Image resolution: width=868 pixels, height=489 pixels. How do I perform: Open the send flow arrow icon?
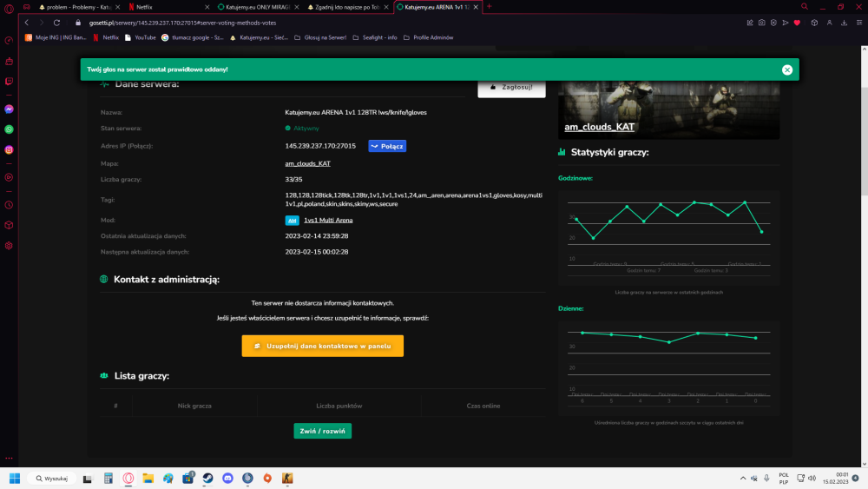point(785,23)
